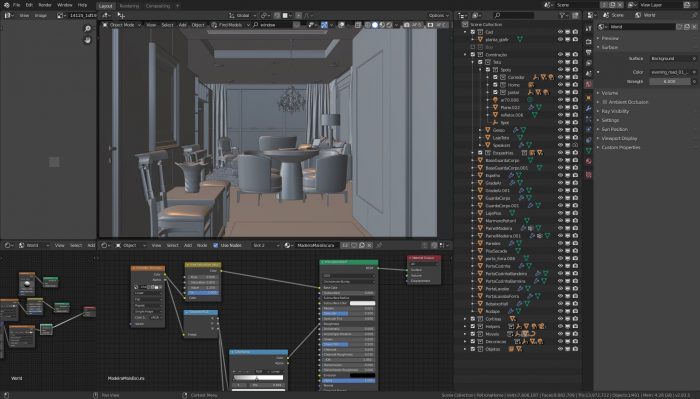This screenshot has width=700, height=399.
Task: Expand the Ray Visibility panel
Action: [615, 111]
